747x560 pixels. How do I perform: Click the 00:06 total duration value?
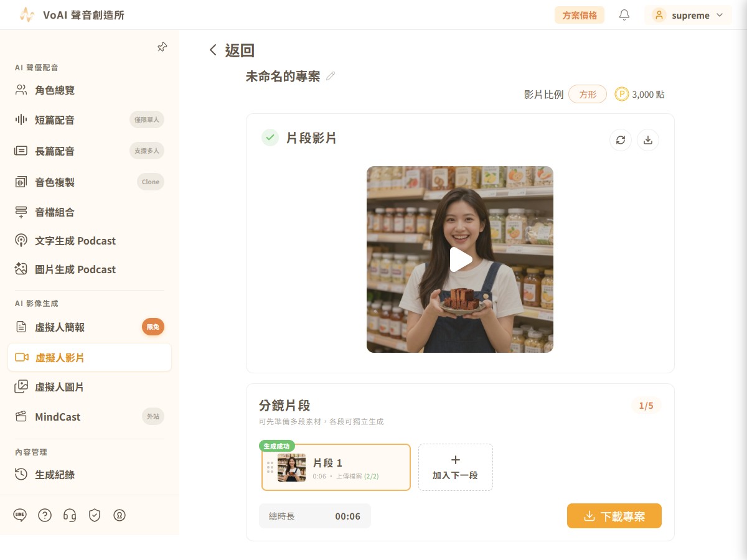(347, 516)
